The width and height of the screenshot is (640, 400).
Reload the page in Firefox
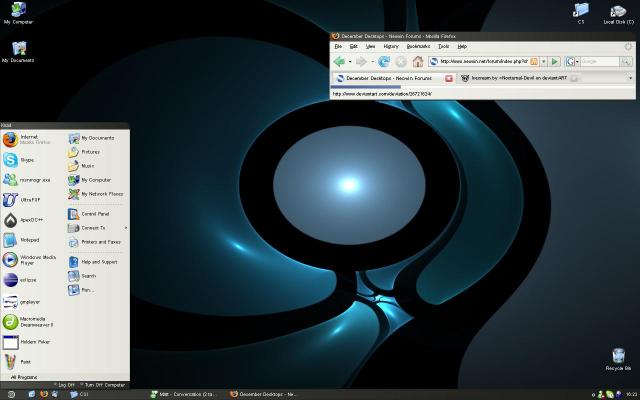pos(384,62)
